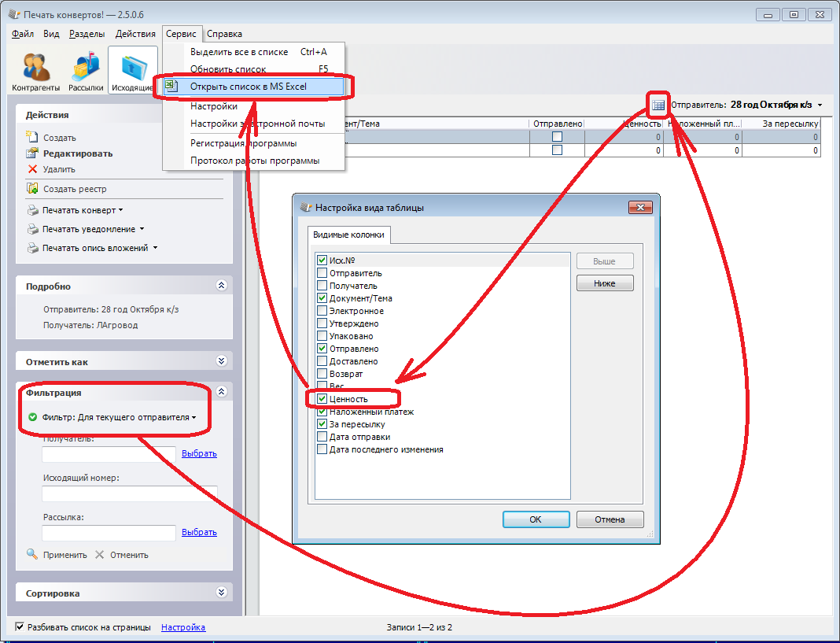Viewport: 840px width, 643px height.
Task: Click the table view settings icon
Action: click(x=658, y=105)
